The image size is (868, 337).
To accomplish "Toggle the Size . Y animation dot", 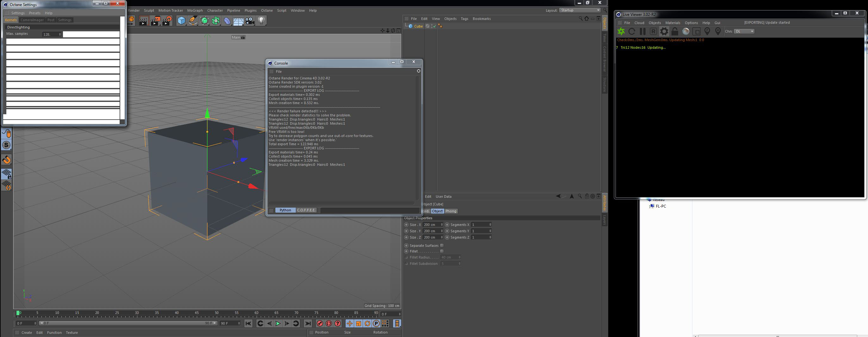I will click(x=406, y=231).
